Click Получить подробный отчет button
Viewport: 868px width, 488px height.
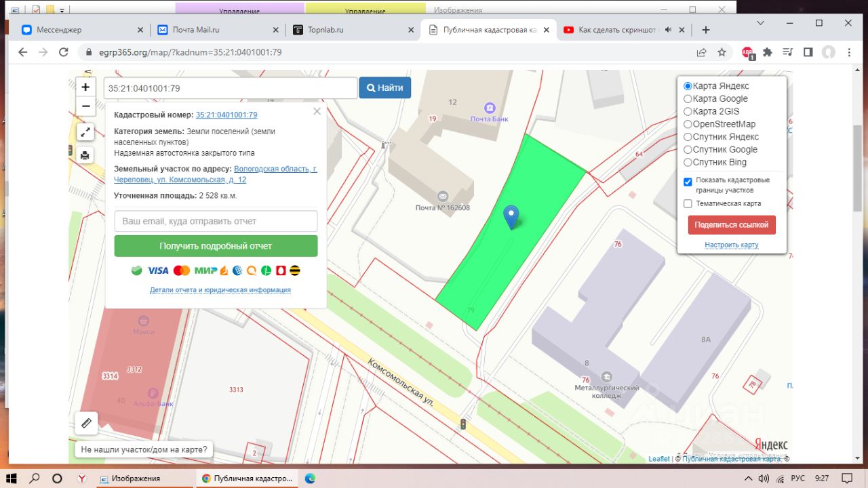coord(216,246)
